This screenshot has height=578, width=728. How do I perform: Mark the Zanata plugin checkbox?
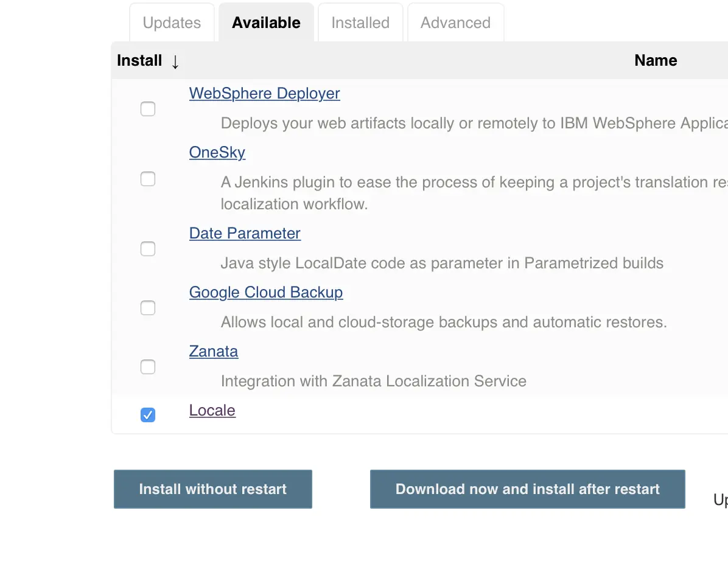click(148, 367)
